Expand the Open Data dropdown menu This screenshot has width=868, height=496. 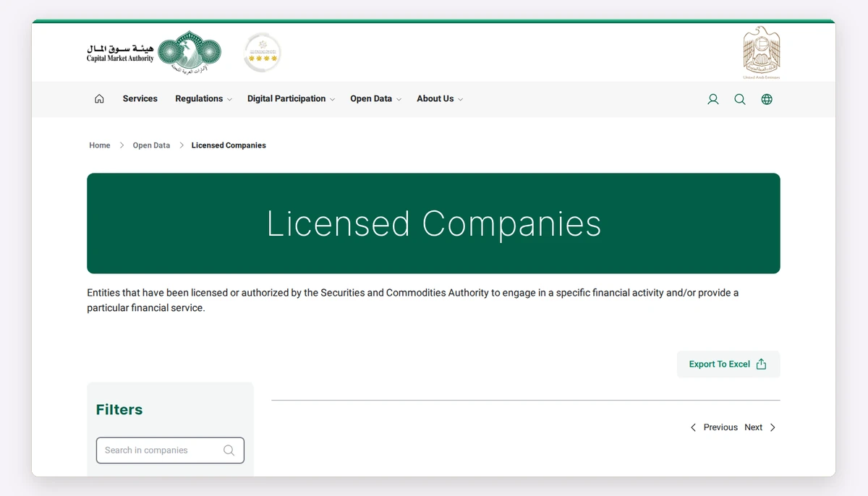coord(375,99)
